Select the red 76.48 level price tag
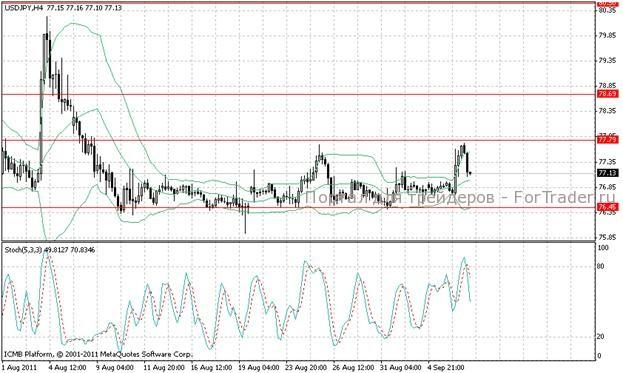The image size is (623, 373). coord(608,207)
